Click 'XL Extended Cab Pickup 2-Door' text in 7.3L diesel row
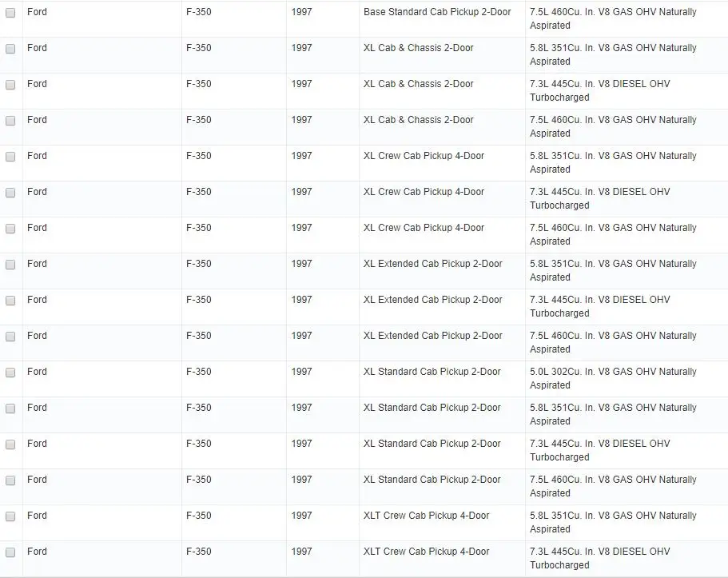 pyautogui.click(x=432, y=300)
